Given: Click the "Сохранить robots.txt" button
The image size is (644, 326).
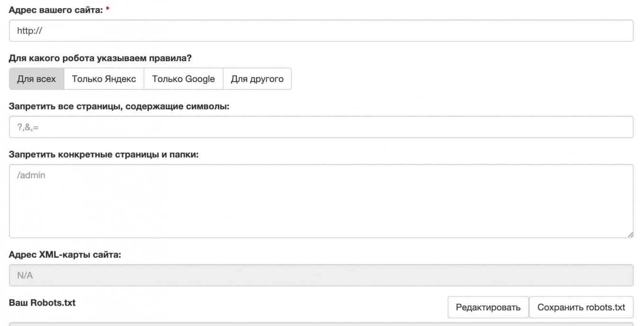Looking at the screenshot, I should (x=581, y=308).
